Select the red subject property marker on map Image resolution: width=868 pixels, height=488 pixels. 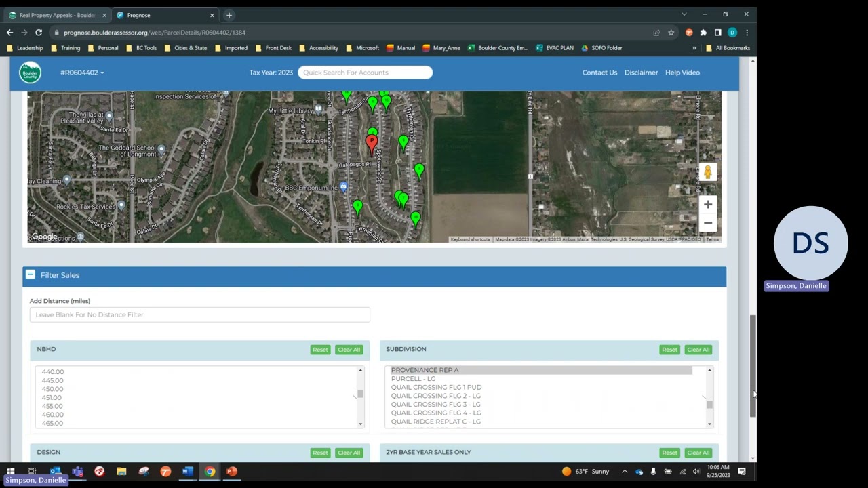[372, 143]
